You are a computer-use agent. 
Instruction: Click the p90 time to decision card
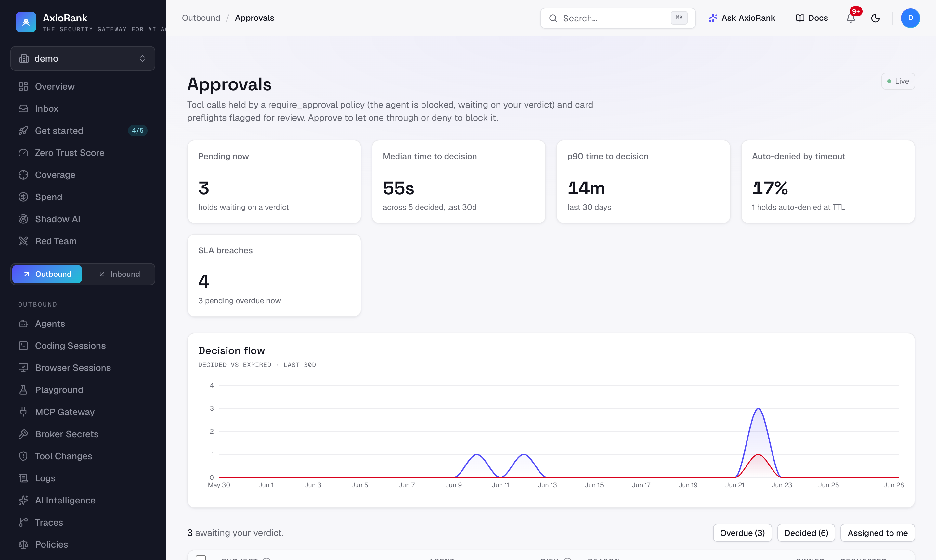coord(643,182)
